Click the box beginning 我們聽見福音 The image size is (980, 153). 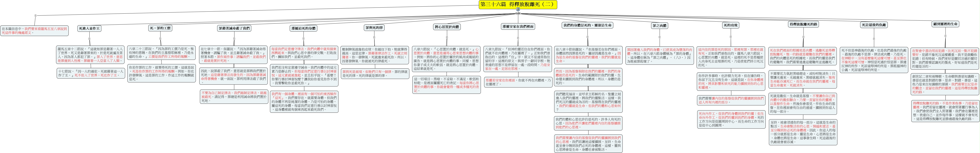click(x=589, y=101)
